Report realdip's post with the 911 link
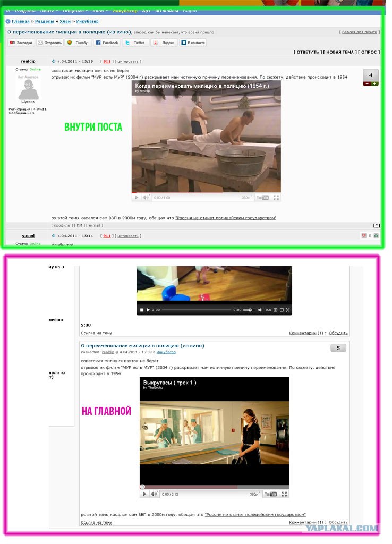 click(107, 62)
